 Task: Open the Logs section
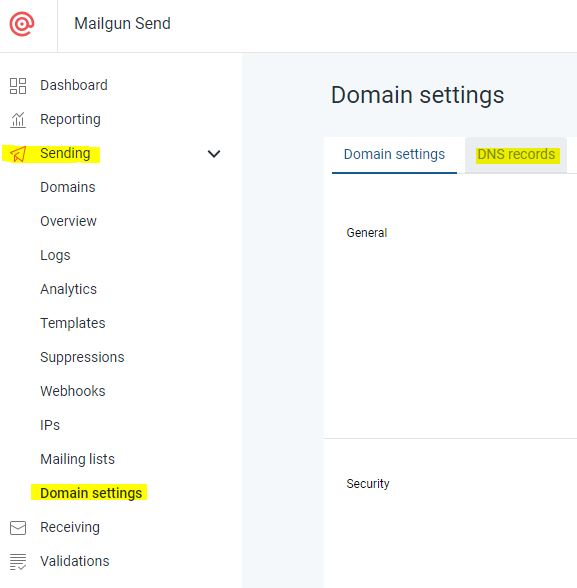click(x=55, y=255)
